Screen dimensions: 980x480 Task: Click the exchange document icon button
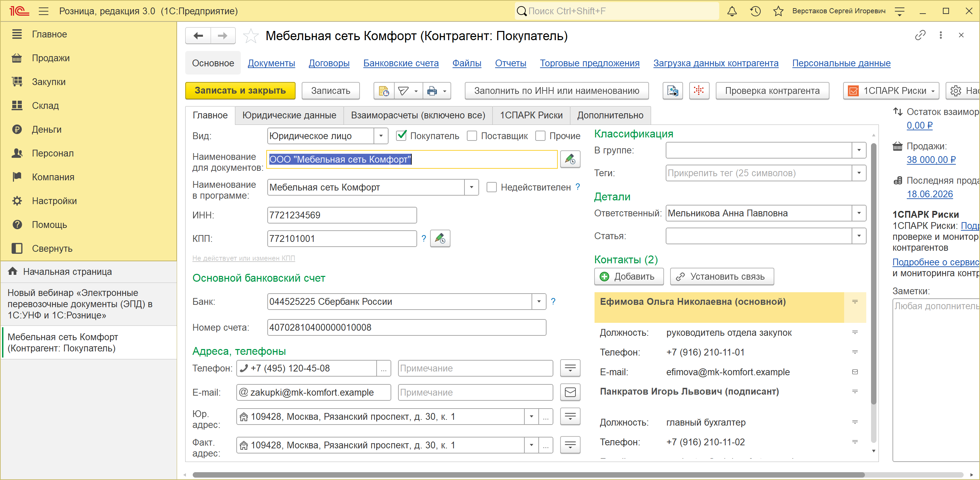click(673, 91)
